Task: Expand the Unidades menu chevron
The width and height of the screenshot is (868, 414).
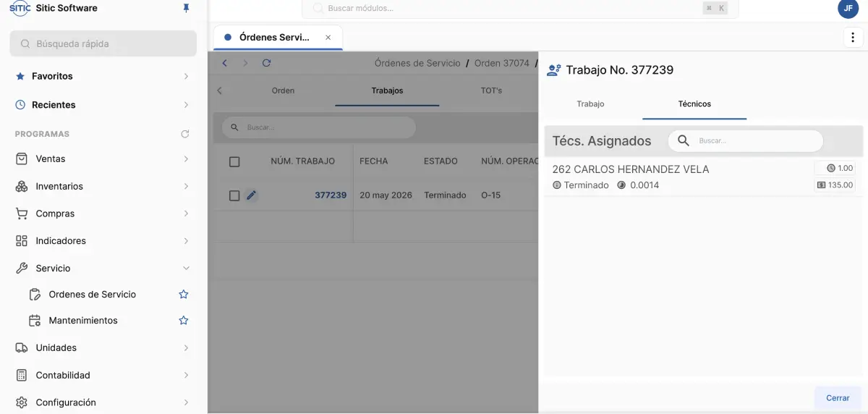Action: tap(186, 348)
